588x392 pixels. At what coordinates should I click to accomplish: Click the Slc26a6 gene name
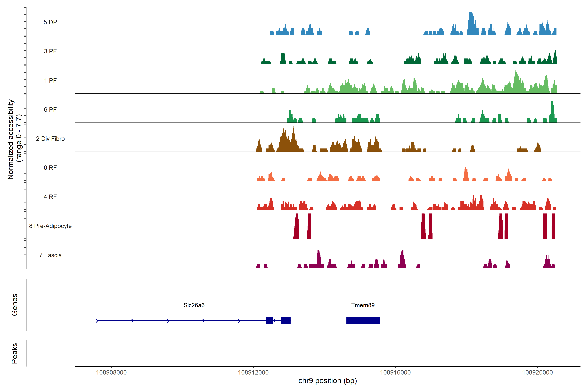pos(194,305)
